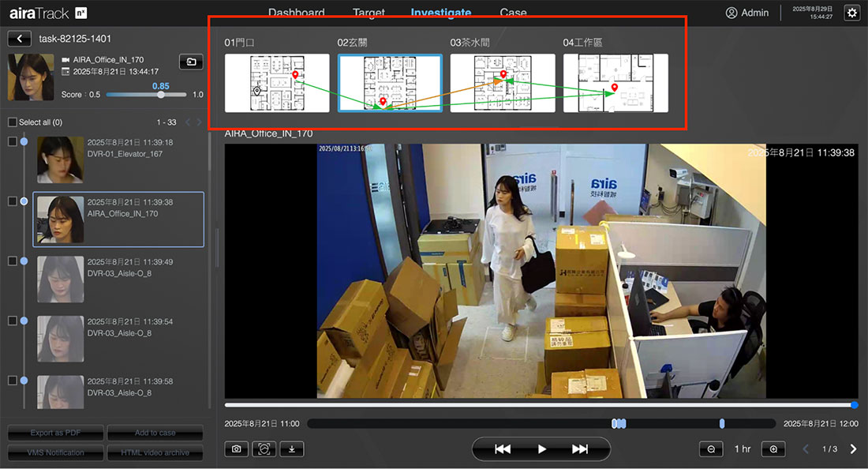Image resolution: width=868 pixels, height=469 pixels.
Task: Enable the Select all checkbox
Action: pyautogui.click(x=12, y=122)
